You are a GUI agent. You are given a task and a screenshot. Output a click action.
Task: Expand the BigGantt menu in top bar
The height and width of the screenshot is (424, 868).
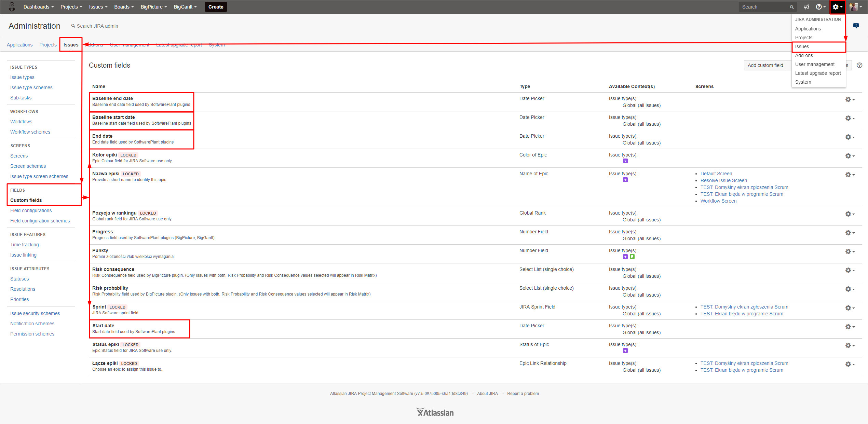click(x=185, y=7)
